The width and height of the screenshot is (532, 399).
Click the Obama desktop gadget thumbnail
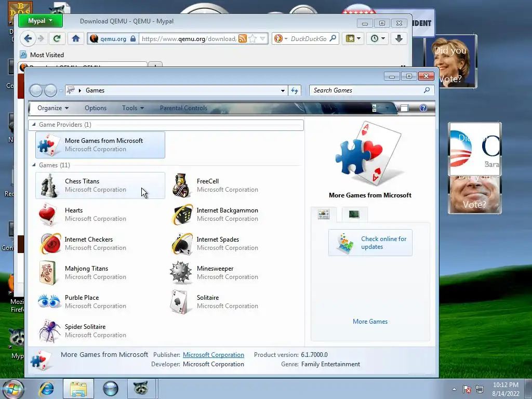point(475,149)
